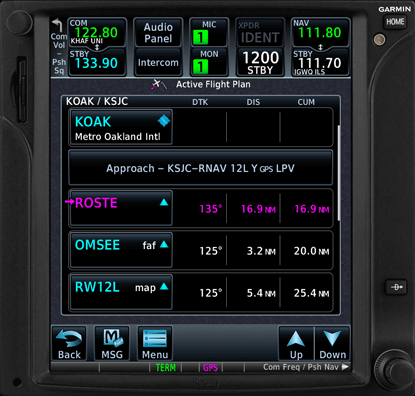This screenshot has height=396, width=415.
Task: Click the flight plan icon beside the title
Action: 159,85
